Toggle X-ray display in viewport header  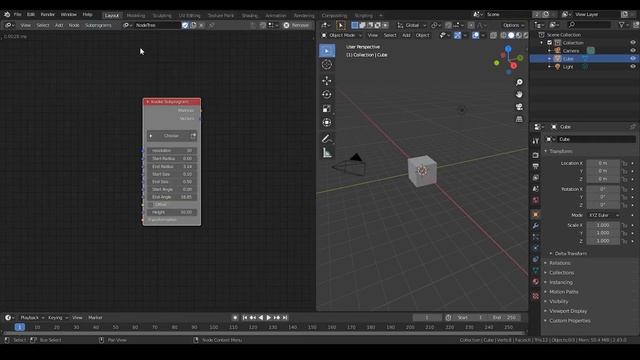coord(493,36)
